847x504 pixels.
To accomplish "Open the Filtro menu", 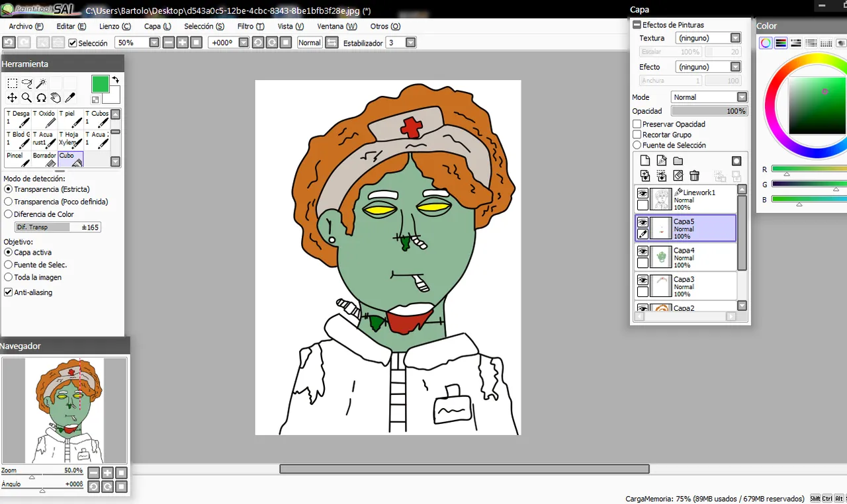I will click(251, 26).
